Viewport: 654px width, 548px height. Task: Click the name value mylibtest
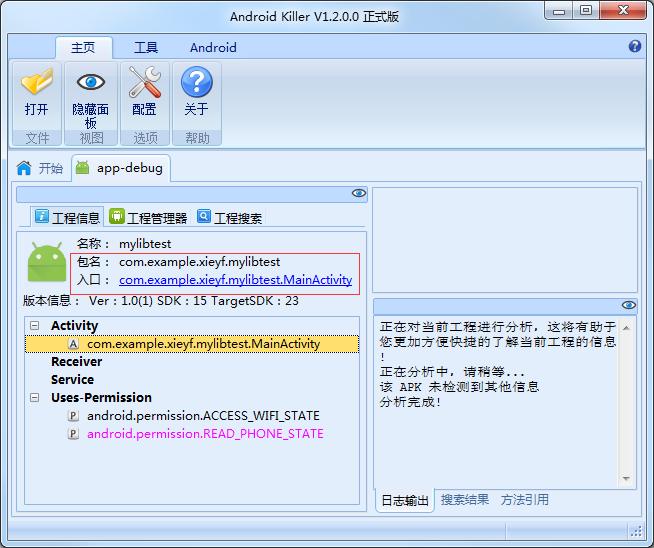pos(145,244)
